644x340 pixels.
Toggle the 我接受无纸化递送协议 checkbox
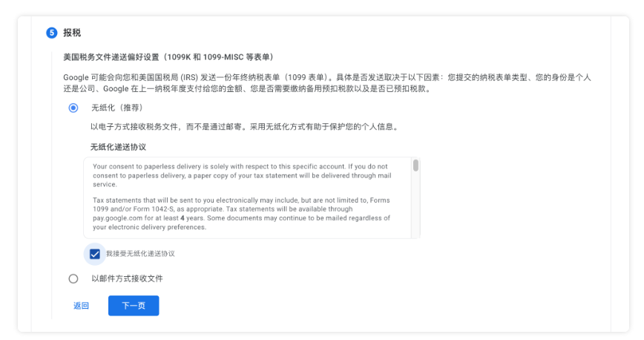[95, 254]
